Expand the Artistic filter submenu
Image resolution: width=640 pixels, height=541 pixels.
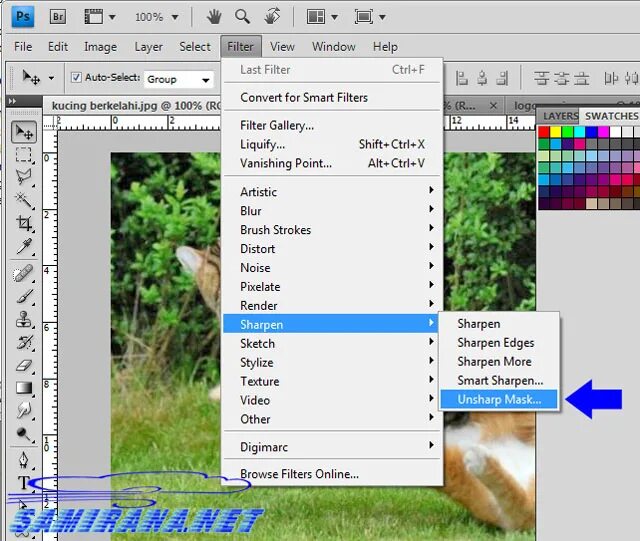point(332,191)
